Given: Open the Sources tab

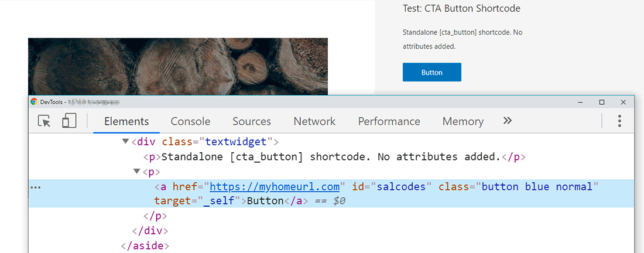Looking at the screenshot, I should 252,121.
